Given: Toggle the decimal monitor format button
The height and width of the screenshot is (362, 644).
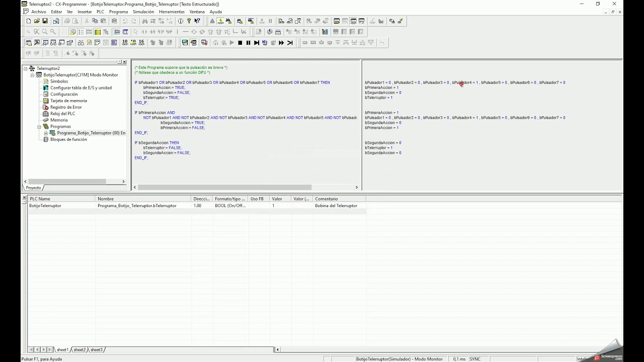Looking at the screenshot, I should click(125, 43).
